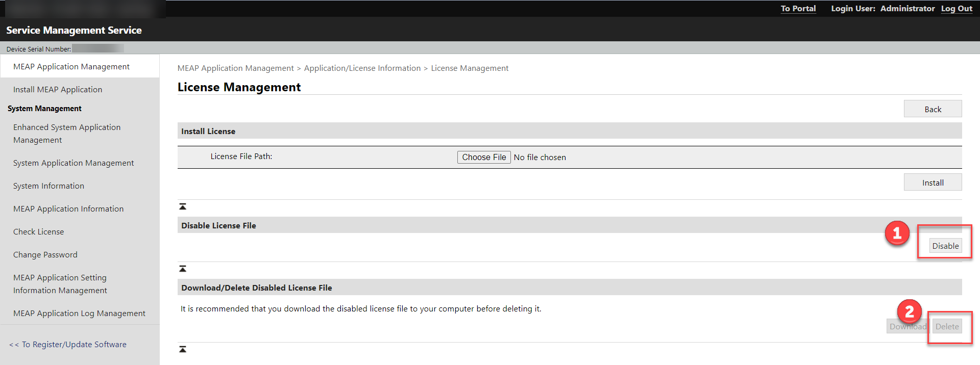The height and width of the screenshot is (365, 980).
Task: Click back-to-top arrow under Disable License File
Action: click(183, 269)
